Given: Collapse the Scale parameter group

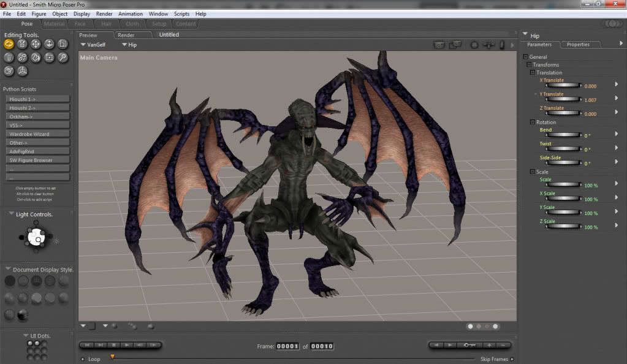Looking at the screenshot, I should pyautogui.click(x=533, y=172).
